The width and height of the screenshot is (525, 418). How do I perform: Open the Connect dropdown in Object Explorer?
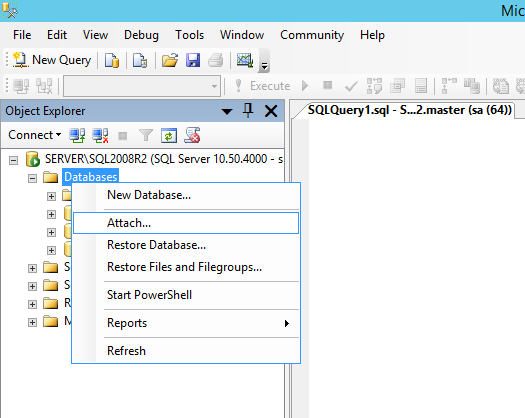click(34, 135)
